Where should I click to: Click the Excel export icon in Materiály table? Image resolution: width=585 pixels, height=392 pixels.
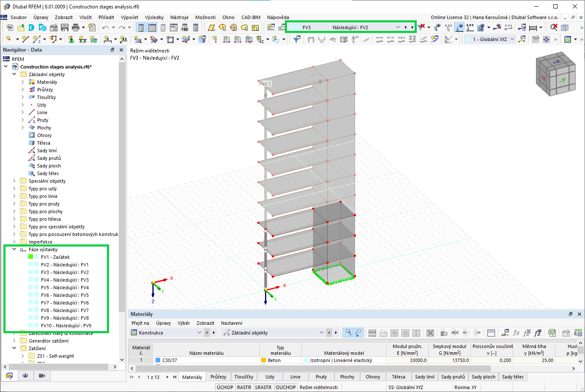coord(552,333)
